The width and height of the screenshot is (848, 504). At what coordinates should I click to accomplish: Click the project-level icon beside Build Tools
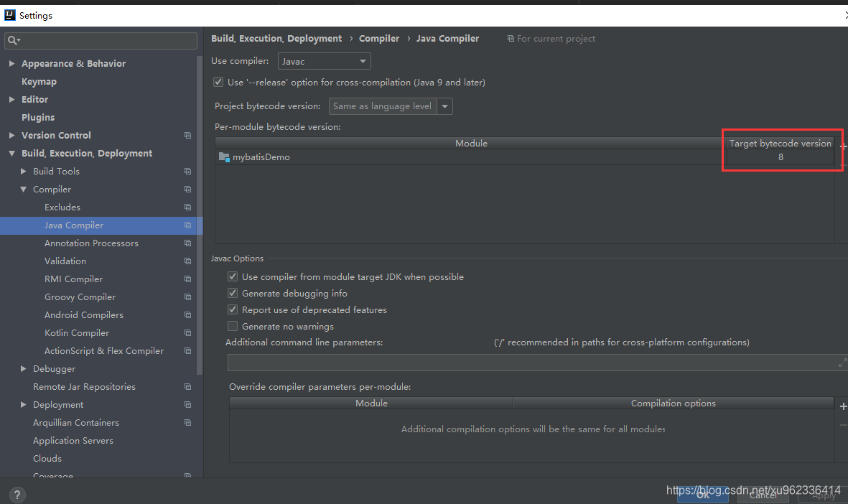coord(187,172)
